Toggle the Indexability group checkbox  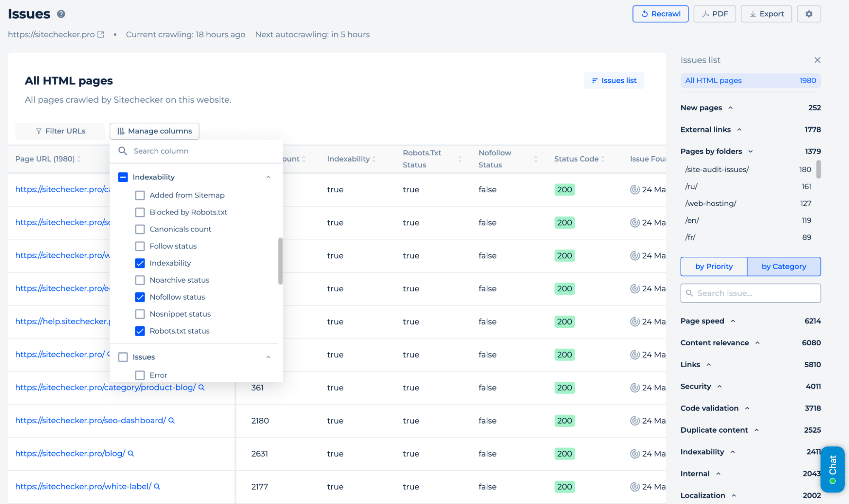pos(123,177)
